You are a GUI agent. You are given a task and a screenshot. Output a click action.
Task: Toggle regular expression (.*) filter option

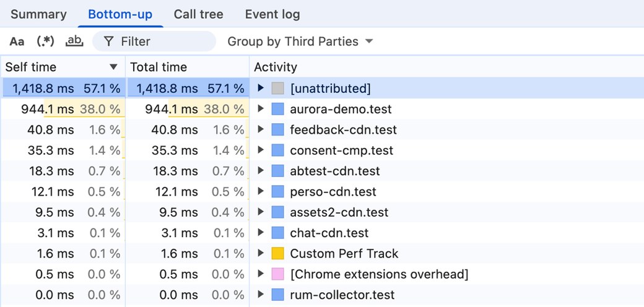pos(45,41)
